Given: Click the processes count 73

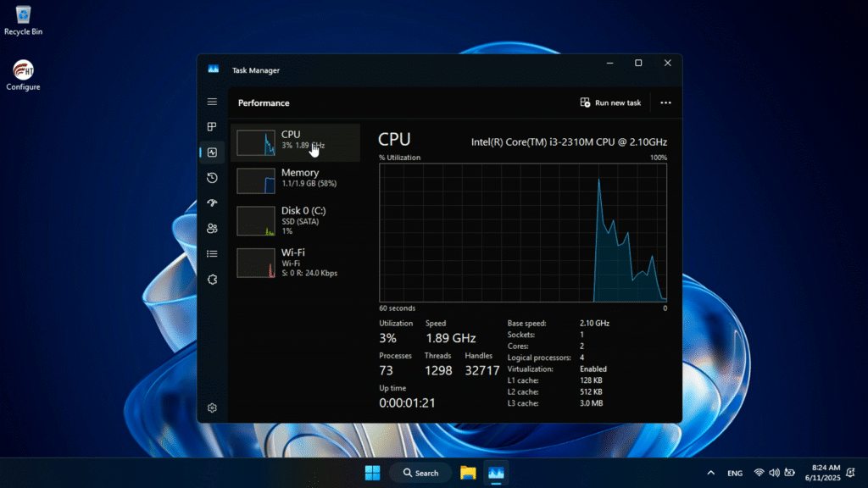Looking at the screenshot, I should tap(386, 371).
